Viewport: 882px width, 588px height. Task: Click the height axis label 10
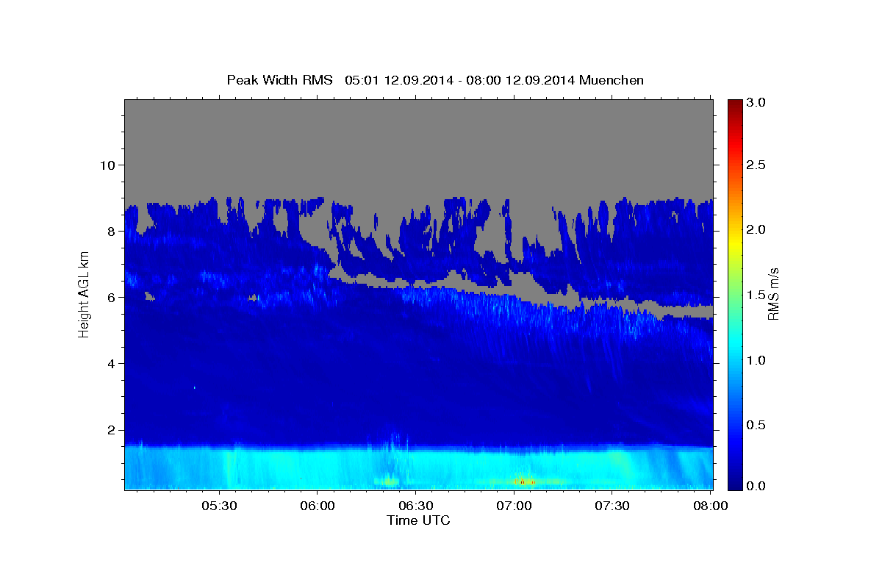tap(107, 165)
